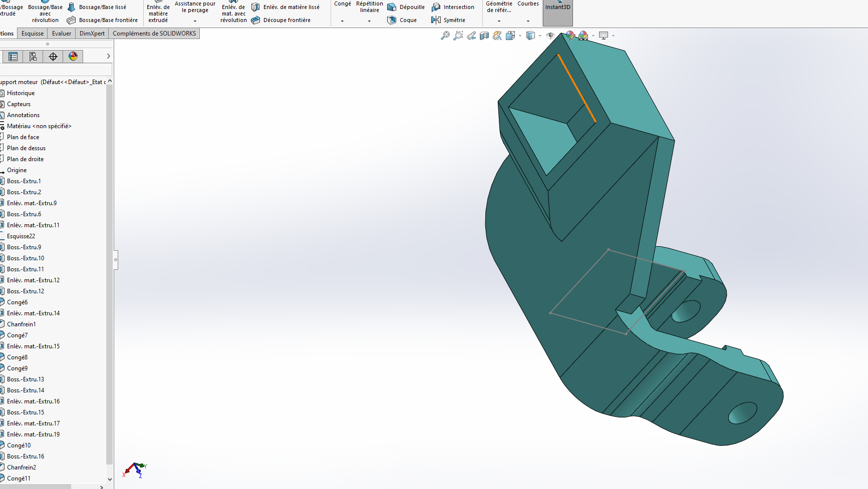868x489 pixels.
Task: Click the Découpe frontière tool
Action: pos(281,20)
